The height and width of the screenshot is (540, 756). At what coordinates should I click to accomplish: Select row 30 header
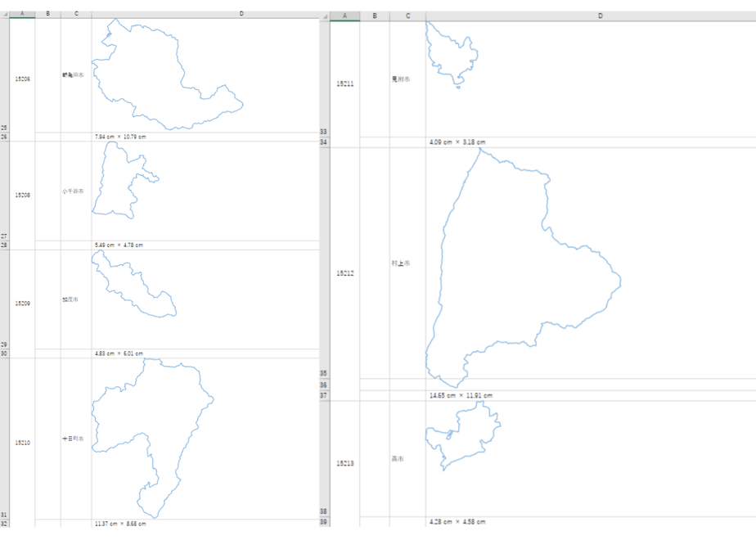(x=4, y=353)
